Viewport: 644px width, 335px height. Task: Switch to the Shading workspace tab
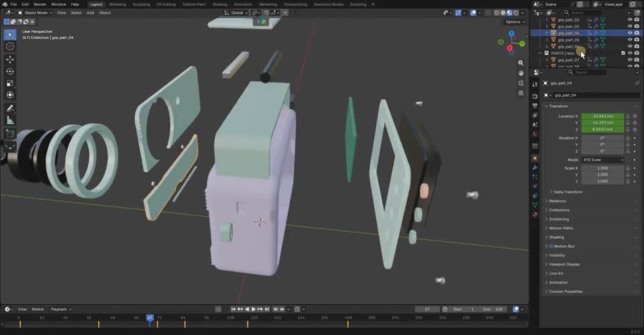[220, 4]
